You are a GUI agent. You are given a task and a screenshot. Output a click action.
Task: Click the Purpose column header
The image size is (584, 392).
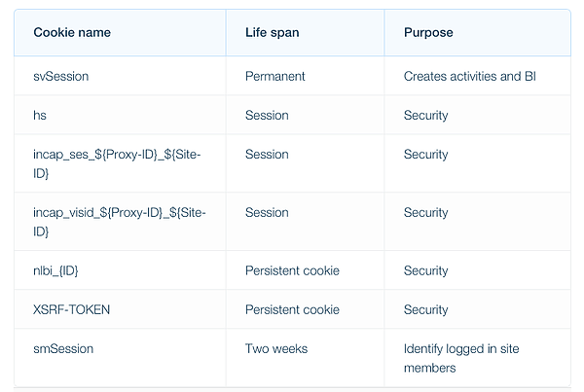(x=428, y=32)
